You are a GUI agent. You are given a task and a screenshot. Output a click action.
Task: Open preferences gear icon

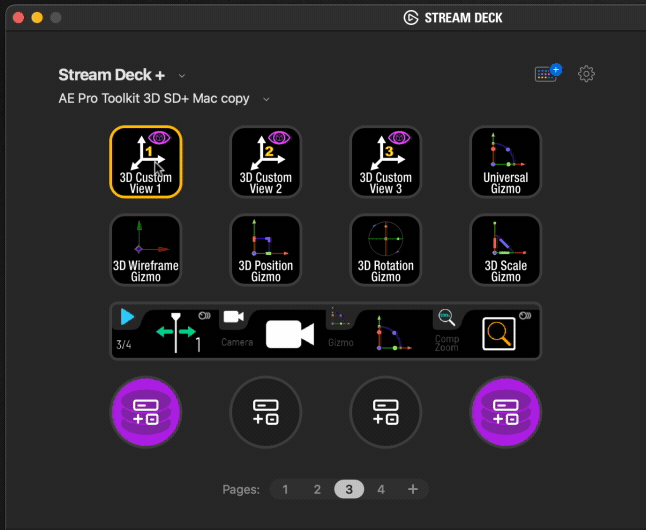586,74
